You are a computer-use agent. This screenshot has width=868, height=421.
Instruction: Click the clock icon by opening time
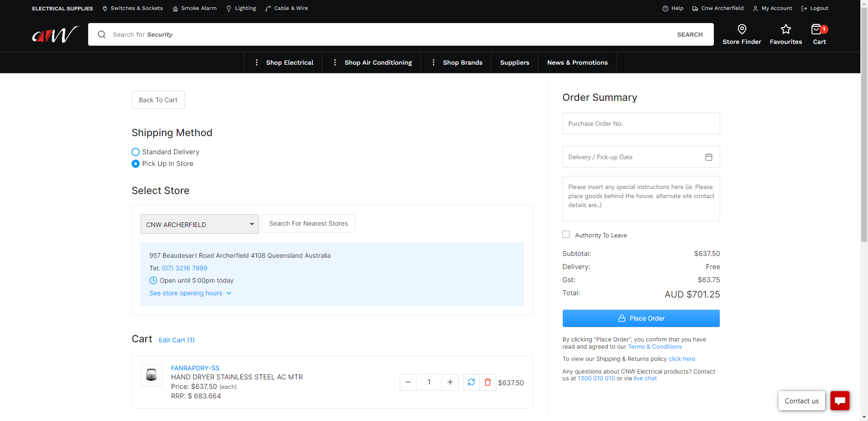(x=153, y=280)
